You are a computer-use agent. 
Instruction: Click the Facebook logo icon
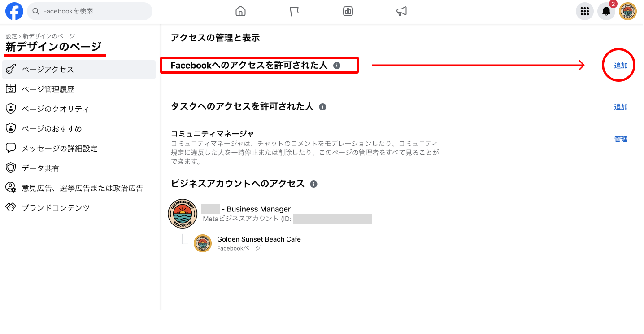pos(14,11)
